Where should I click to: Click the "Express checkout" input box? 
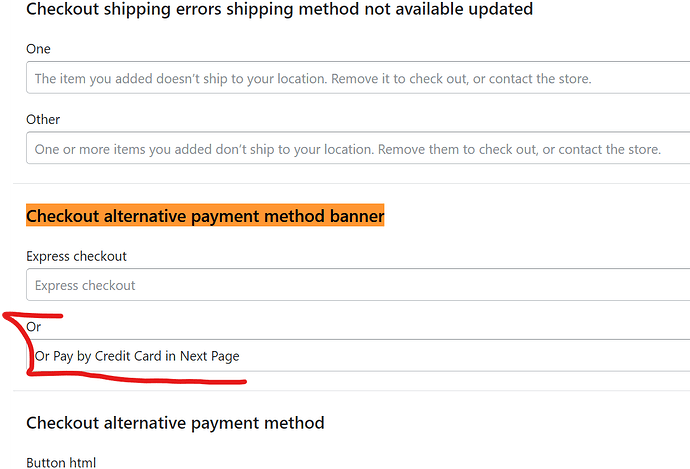click(358, 285)
